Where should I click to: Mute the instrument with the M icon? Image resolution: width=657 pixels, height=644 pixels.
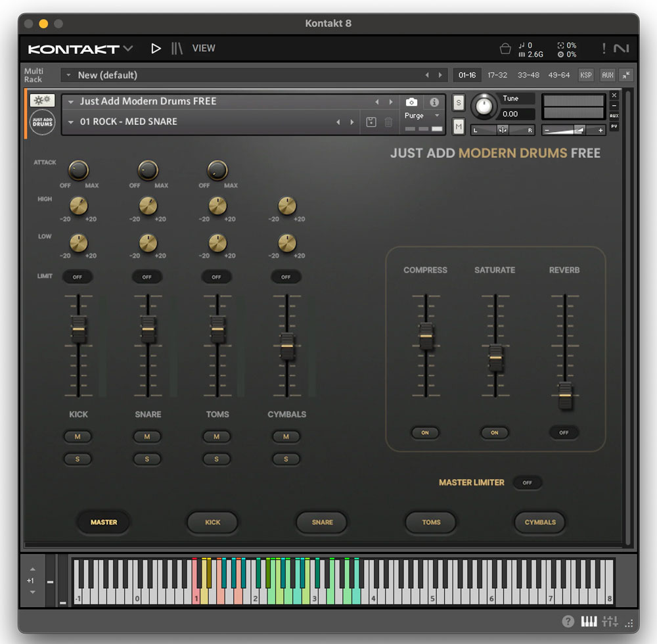458,126
